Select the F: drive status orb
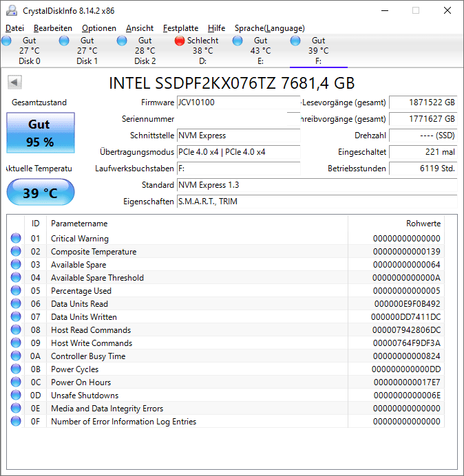Viewport: 464px width, 476px height. click(x=295, y=41)
